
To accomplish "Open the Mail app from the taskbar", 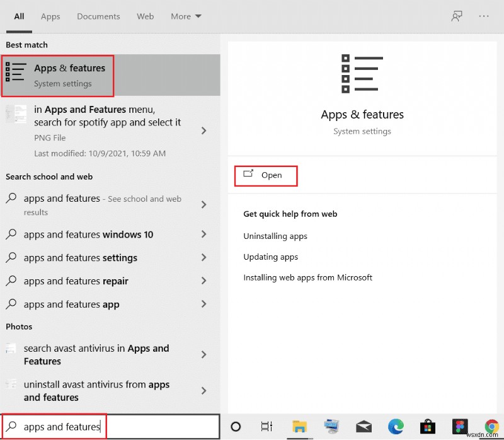I will 364,427.
